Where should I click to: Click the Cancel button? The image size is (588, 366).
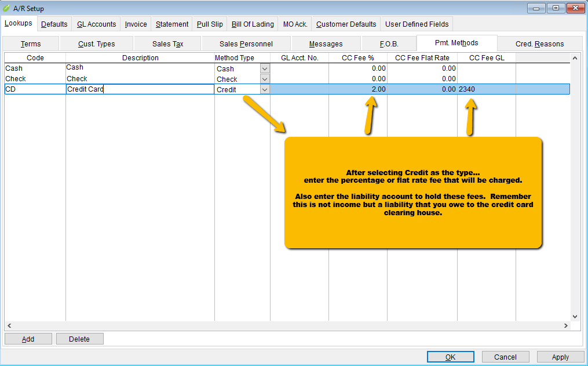pos(505,357)
